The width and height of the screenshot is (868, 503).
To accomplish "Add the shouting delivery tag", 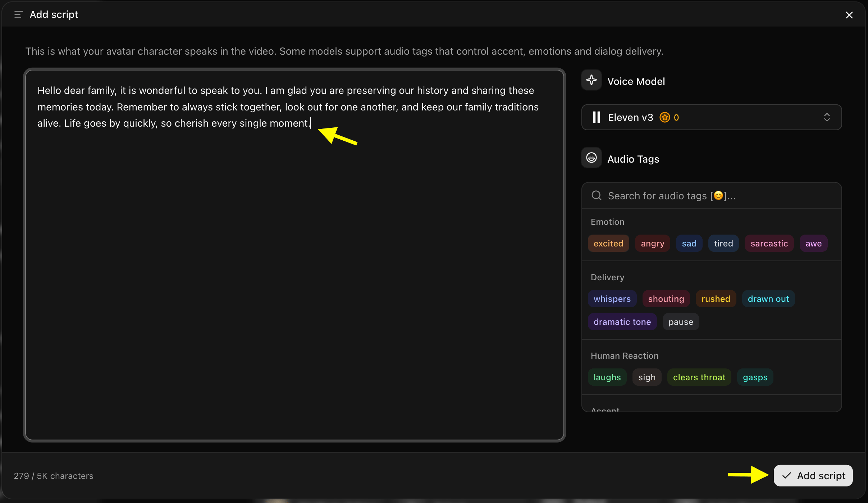I will [x=666, y=299].
